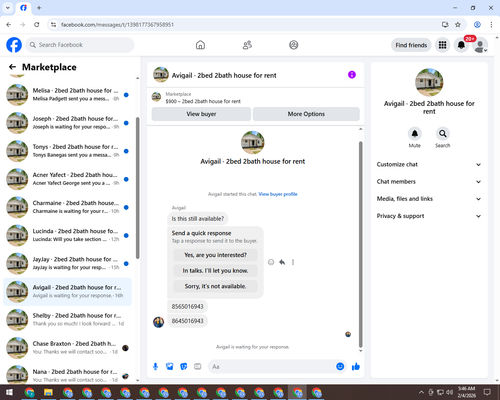Send quick response 'Yes, are you interested?'
Screen dimensions: 500x400
215,255
